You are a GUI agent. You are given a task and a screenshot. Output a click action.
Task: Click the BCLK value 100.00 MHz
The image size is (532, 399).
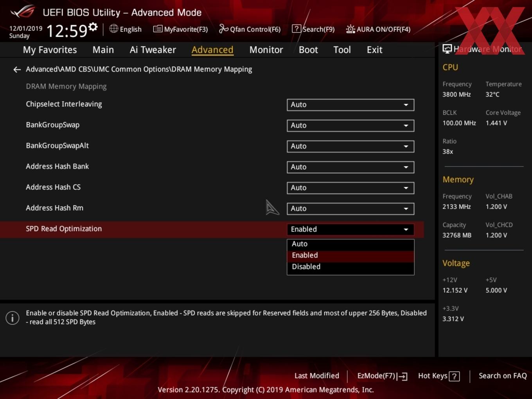pos(459,123)
